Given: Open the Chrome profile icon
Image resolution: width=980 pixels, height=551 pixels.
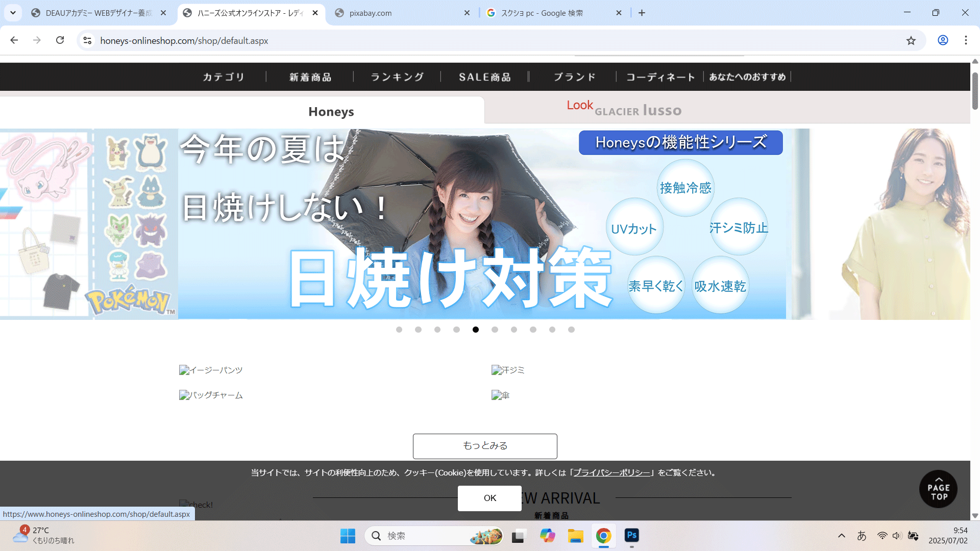Looking at the screenshot, I should pyautogui.click(x=943, y=40).
